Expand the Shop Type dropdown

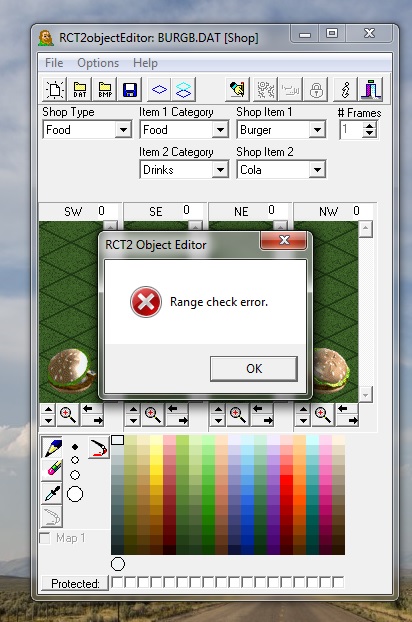point(123,130)
